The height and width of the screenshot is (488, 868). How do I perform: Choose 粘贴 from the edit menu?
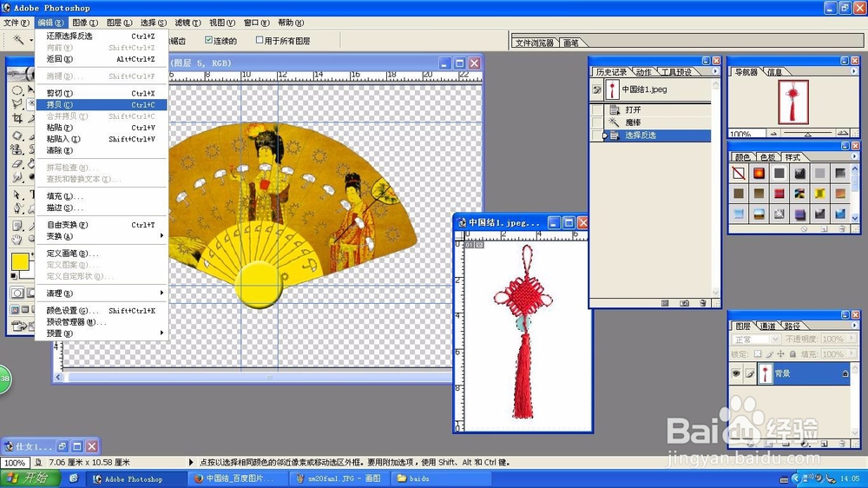click(101, 128)
